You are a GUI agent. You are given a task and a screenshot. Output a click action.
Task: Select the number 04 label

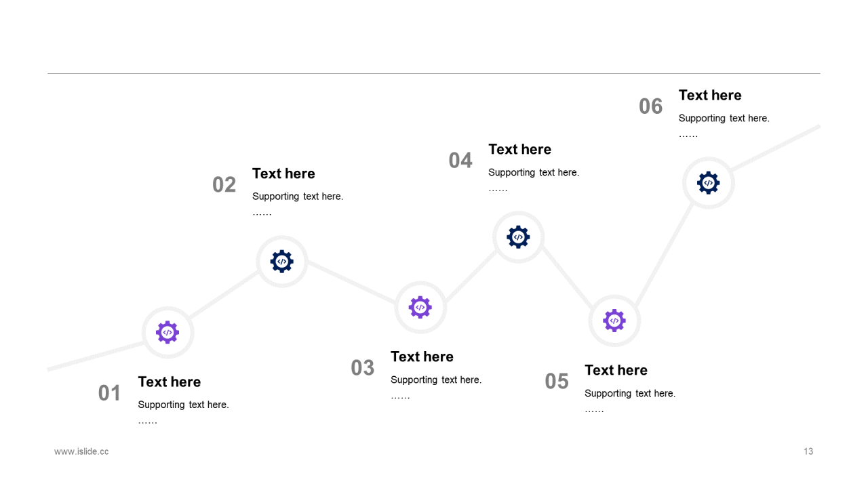(460, 161)
